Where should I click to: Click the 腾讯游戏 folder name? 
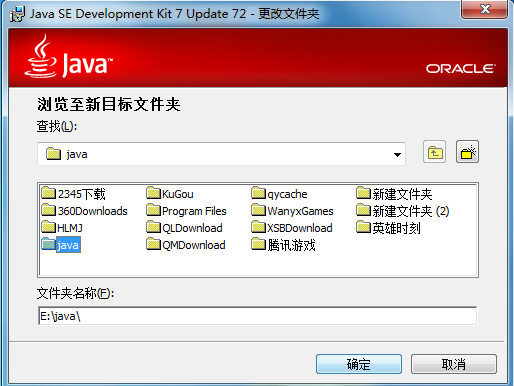coord(291,245)
